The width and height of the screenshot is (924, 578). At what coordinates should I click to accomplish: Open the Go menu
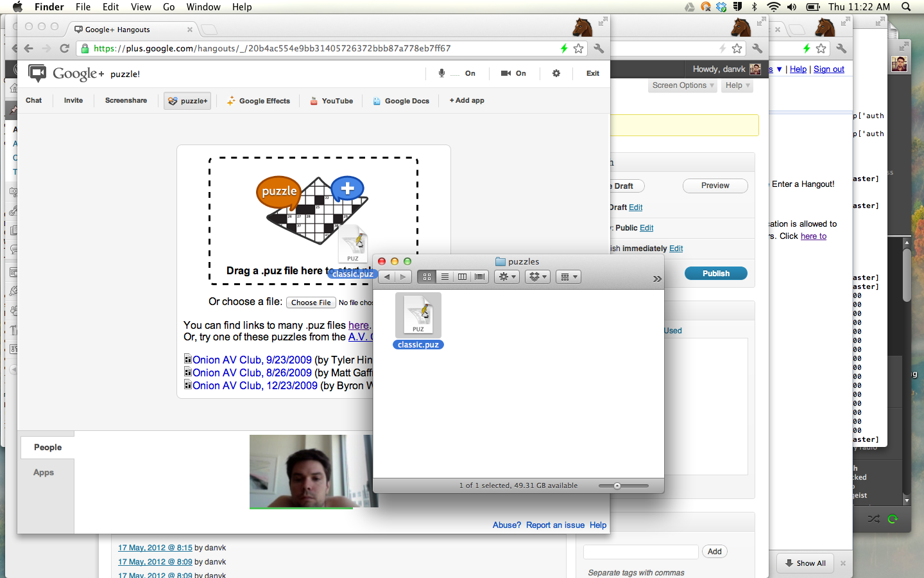coord(169,7)
